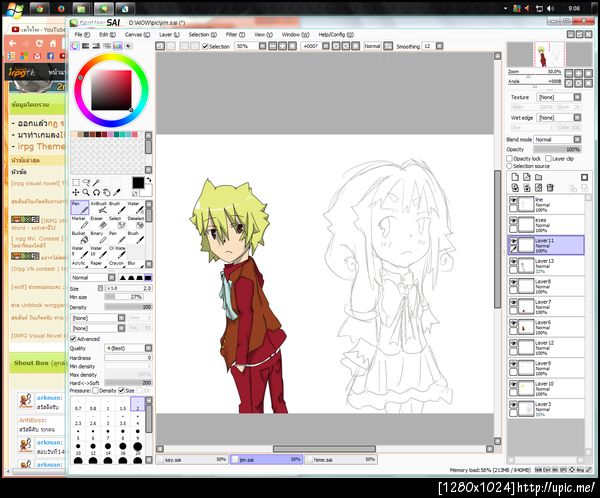The height and width of the screenshot is (498, 600).
Task: Select Layer11 in layers panel
Action: click(x=546, y=245)
